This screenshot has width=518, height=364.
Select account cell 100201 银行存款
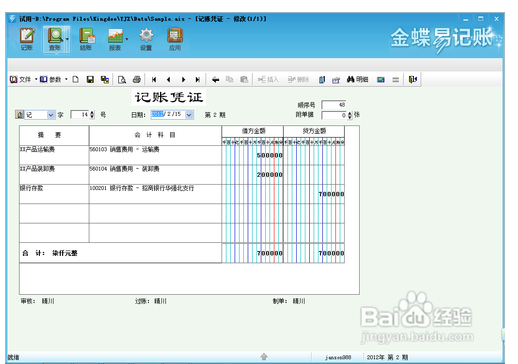155,194
